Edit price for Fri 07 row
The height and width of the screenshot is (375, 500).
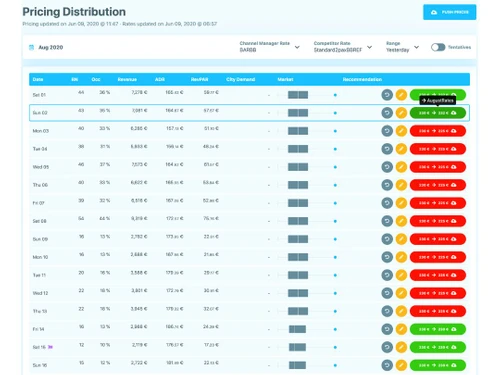[x=401, y=203]
